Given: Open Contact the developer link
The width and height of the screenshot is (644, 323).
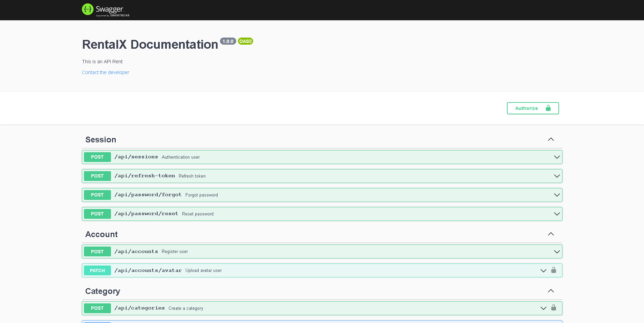Looking at the screenshot, I should pos(106,72).
